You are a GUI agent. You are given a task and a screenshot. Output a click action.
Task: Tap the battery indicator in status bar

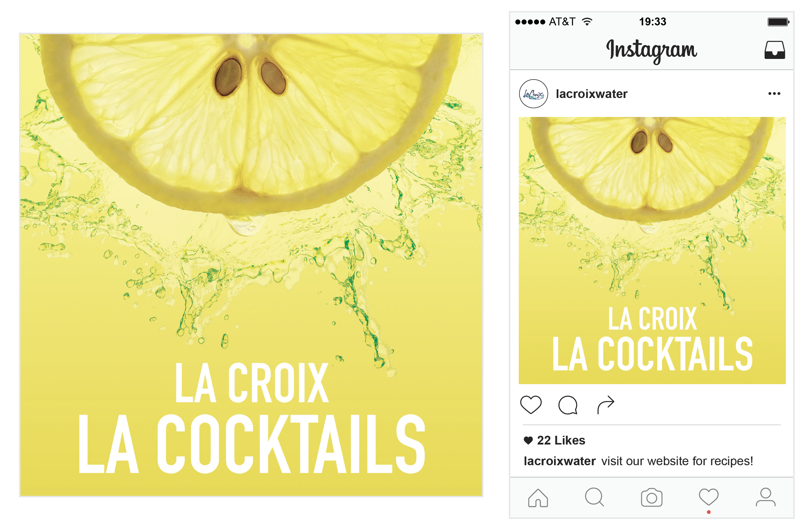[779, 22]
